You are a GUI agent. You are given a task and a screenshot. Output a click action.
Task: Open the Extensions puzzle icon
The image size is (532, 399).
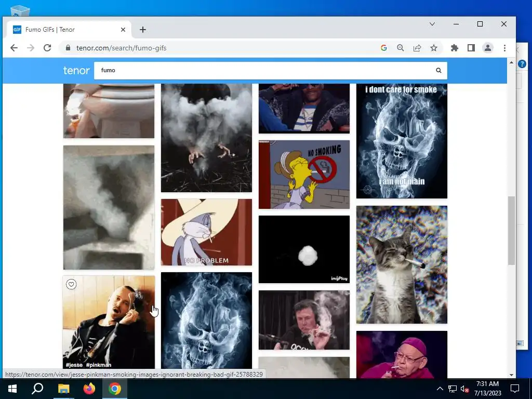pos(454,48)
